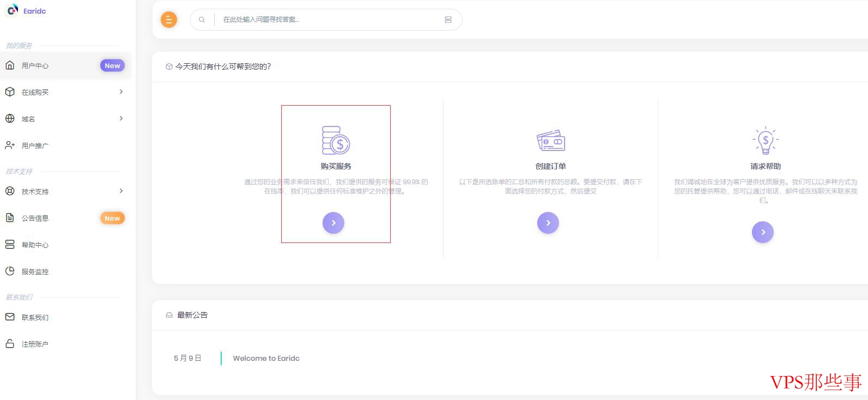Click the lifebuoy icon beside 技术支持

[10, 191]
